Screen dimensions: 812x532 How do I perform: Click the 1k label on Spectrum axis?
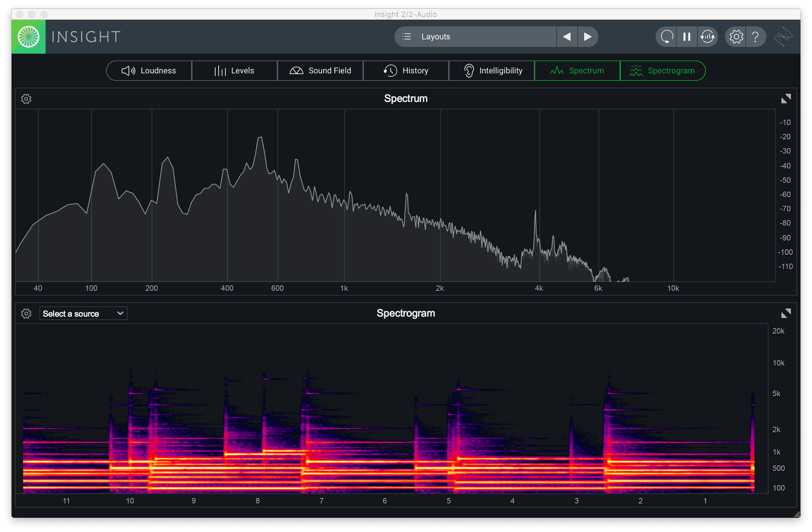point(344,288)
